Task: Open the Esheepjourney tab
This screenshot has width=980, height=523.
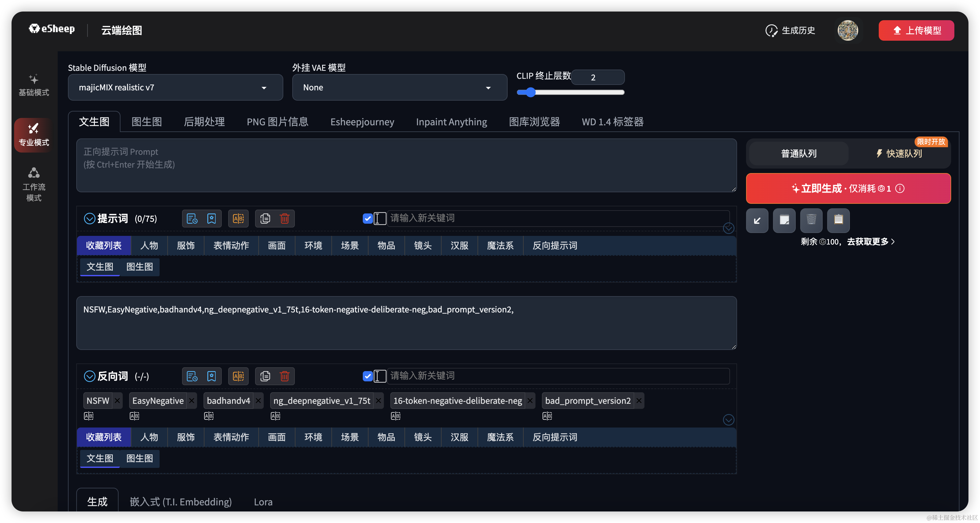Action: coord(362,122)
